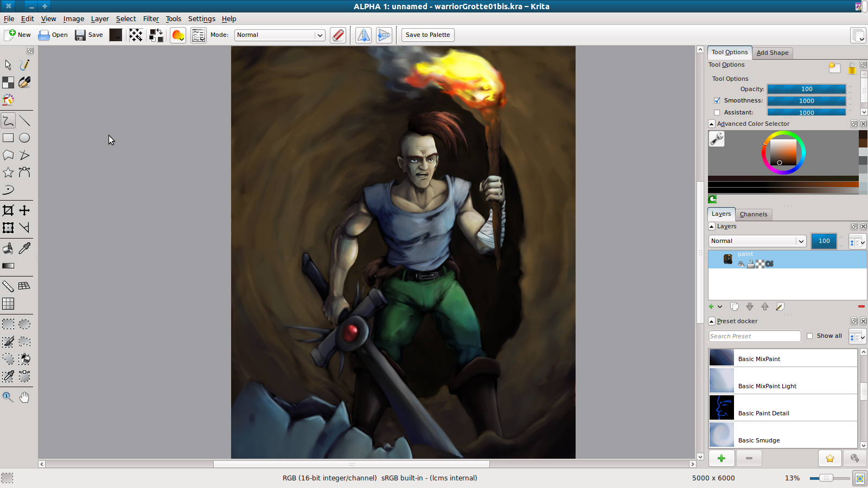This screenshot has height=488, width=868.
Task: Duplicate layer using the copy icon
Action: click(735, 307)
